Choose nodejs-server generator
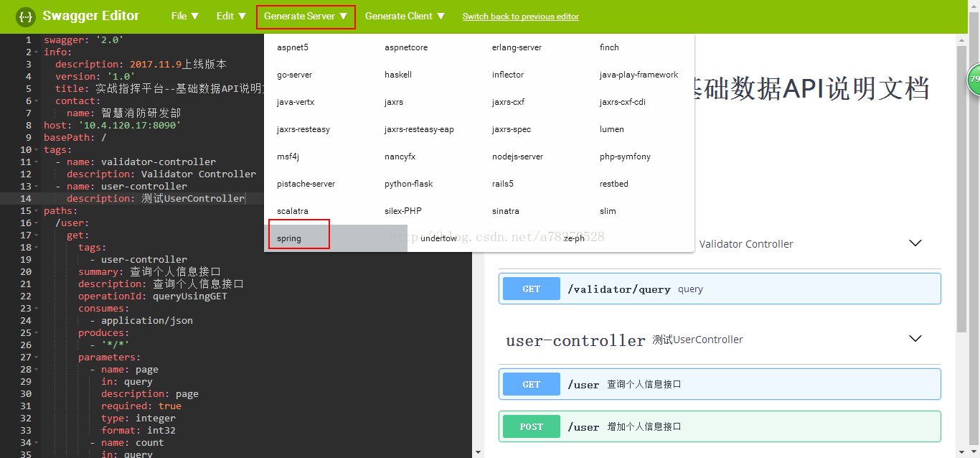Image resolution: width=980 pixels, height=458 pixels. tap(518, 156)
